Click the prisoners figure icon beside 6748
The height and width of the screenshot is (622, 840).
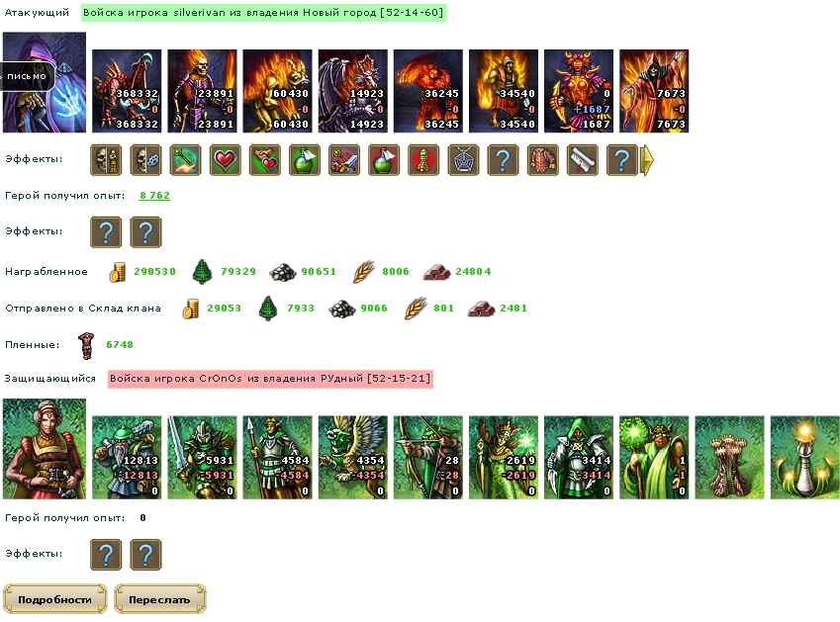click(86, 345)
